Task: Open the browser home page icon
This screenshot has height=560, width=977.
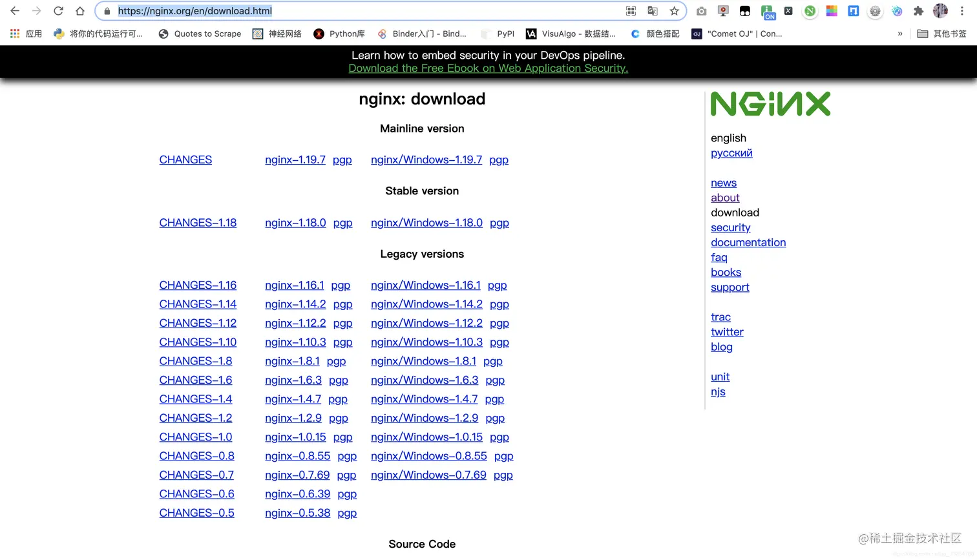Action: (80, 11)
